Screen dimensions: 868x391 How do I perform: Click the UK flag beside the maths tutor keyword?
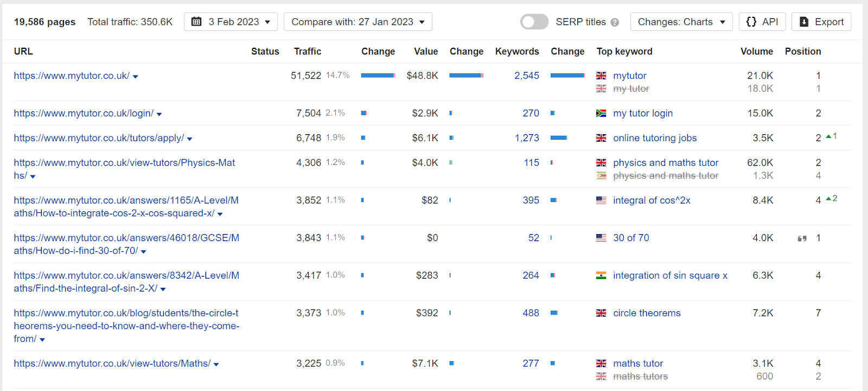[x=601, y=363]
